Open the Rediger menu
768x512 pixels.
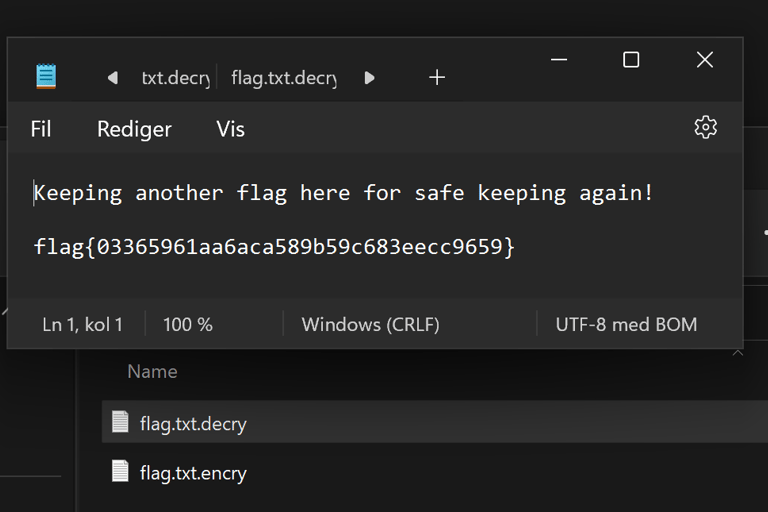(134, 129)
